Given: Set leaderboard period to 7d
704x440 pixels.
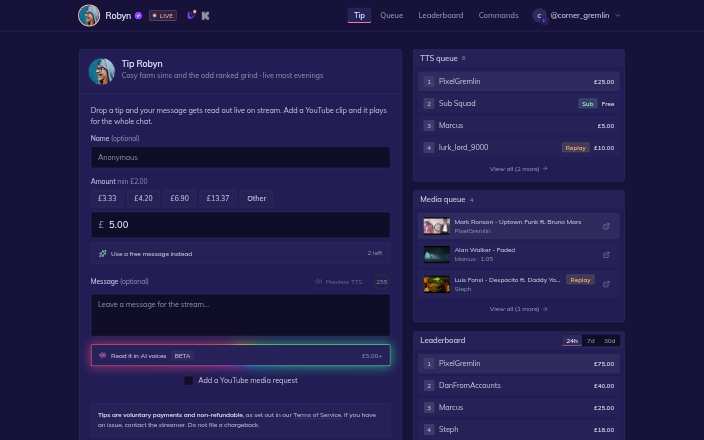Looking at the screenshot, I should tap(591, 341).
